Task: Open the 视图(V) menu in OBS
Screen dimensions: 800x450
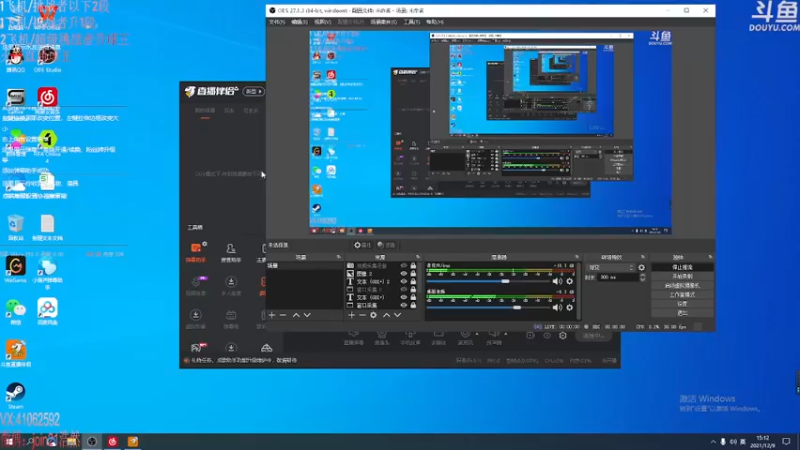Action: pyautogui.click(x=322, y=22)
